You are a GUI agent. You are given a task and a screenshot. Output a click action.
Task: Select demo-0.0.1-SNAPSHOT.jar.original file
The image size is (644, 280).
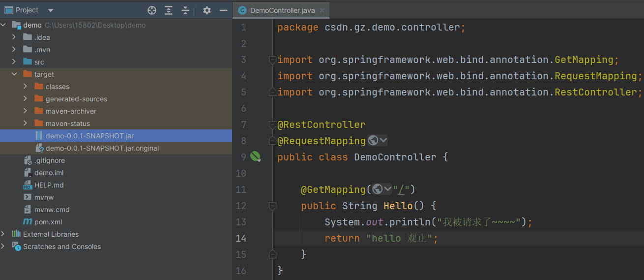tap(102, 148)
